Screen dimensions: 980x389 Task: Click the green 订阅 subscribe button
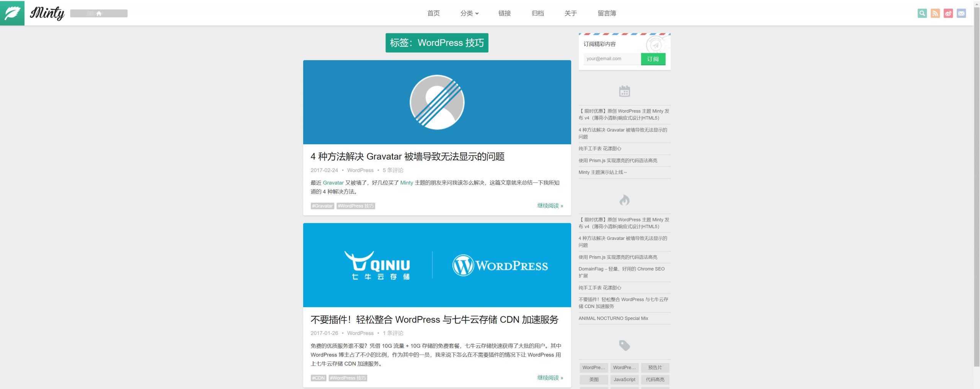coord(653,59)
